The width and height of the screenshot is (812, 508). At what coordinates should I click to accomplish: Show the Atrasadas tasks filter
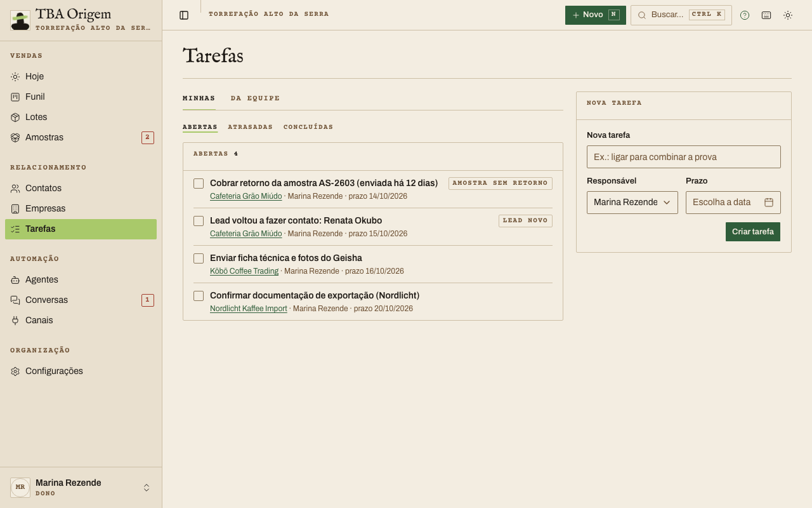pyautogui.click(x=250, y=127)
